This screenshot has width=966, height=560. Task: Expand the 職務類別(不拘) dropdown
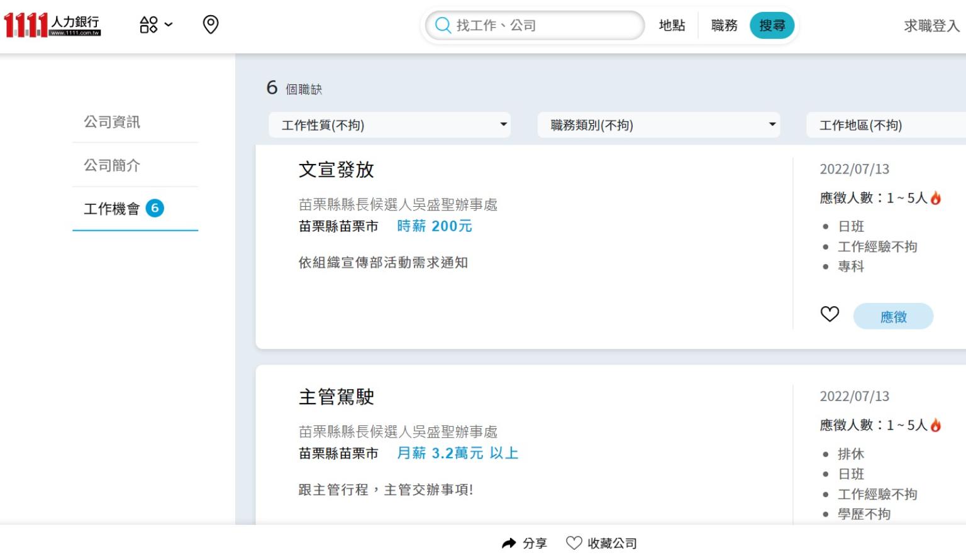pos(658,125)
